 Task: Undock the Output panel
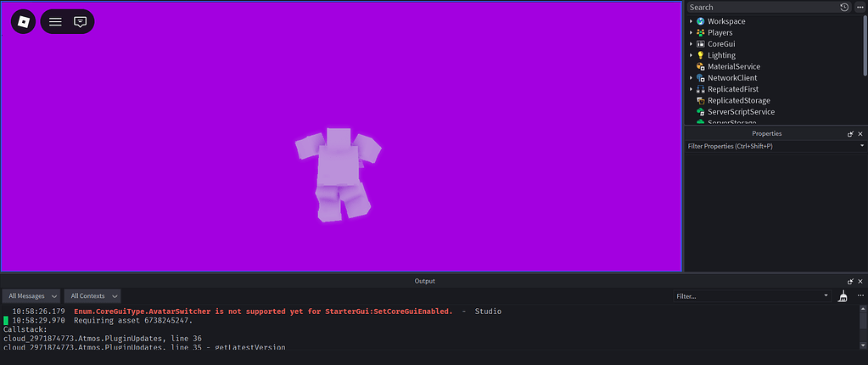[850, 281]
